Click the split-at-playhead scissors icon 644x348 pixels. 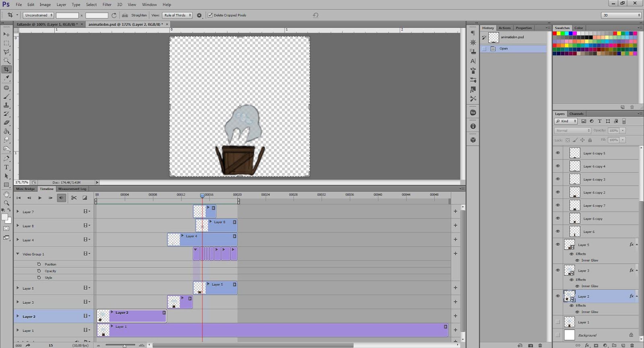74,198
